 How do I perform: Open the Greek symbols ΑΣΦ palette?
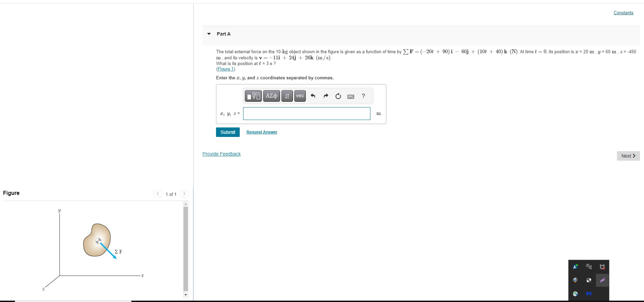pyautogui.click(x=272, y=96)
